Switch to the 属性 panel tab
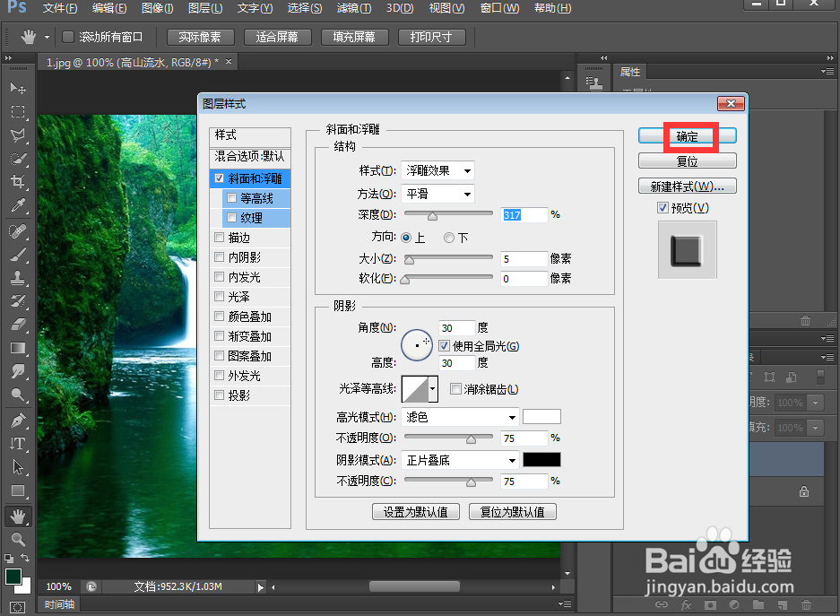 pyautogui.click(x=631, y=72)
